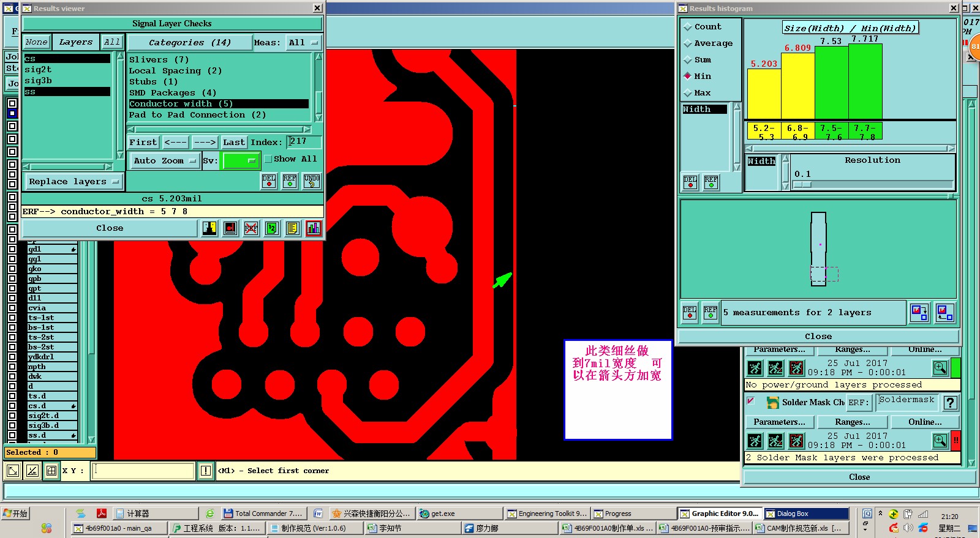Screen dimensions: 980x538
Task: Open the Windows Start button
Action: tap(15, 514)
